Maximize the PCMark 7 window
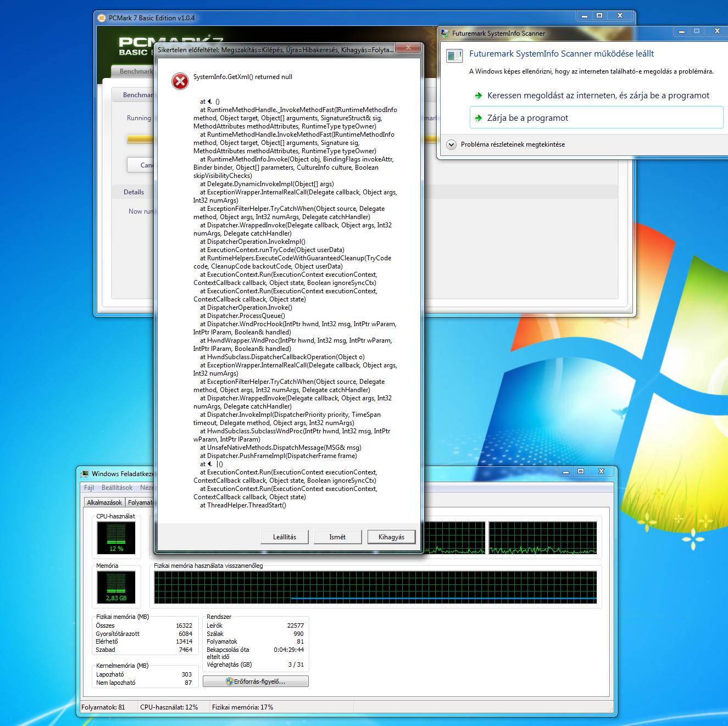The height and width of the screenshot is (726, 728). click(x=599, y=15)
